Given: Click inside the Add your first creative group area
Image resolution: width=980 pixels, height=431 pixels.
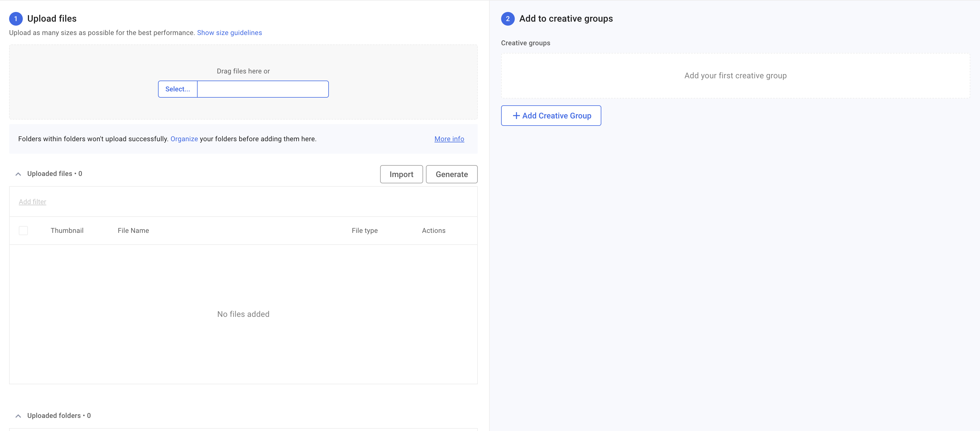Looking at the screenshot, I should click(735, 75).
